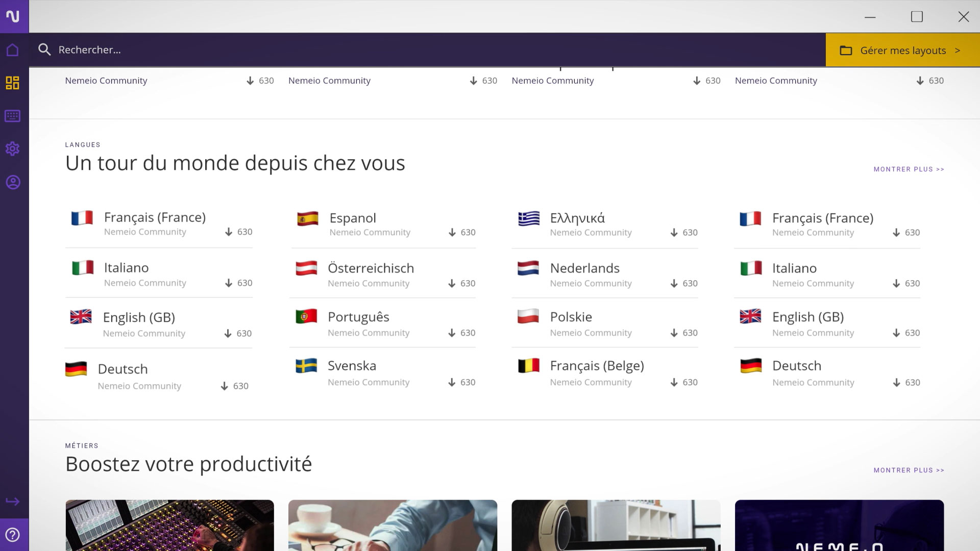This screenshot has width=980, height=551.
Task: Click the search magnifier icon
Action: pyautogui.click(x=44, y=49)
